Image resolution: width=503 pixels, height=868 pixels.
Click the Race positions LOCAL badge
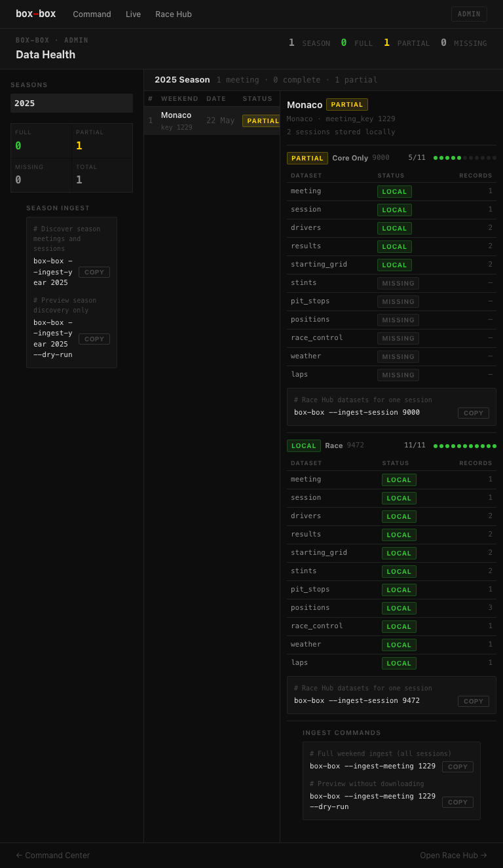[399, 608]
